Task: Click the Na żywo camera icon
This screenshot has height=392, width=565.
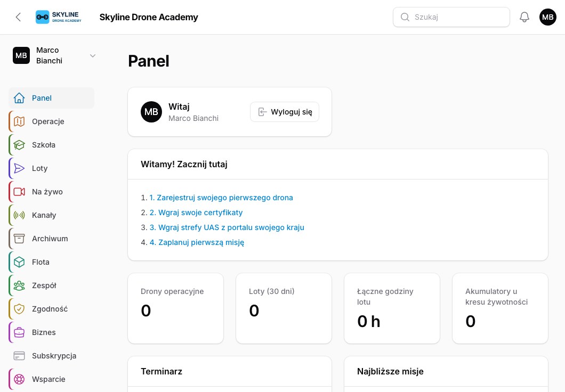Action: [19, 192]
